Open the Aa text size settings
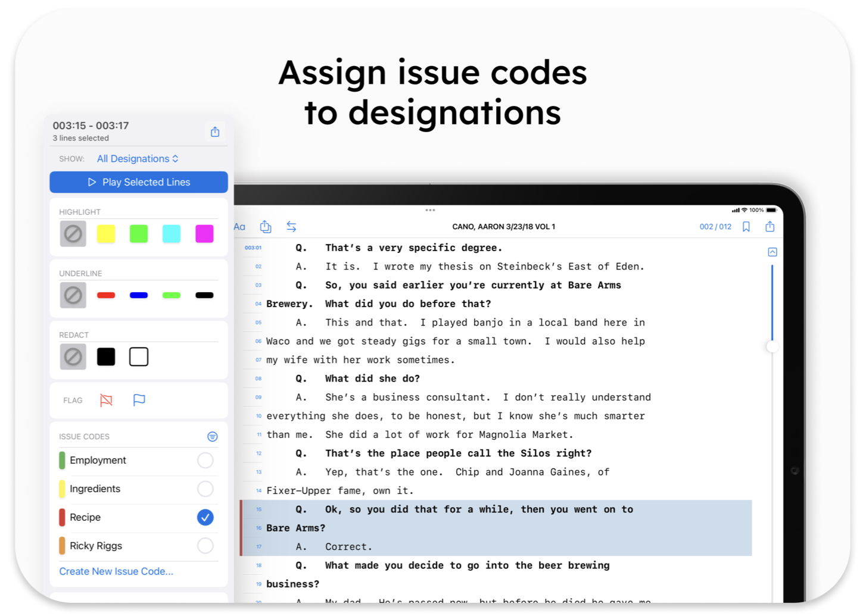Screen dimensions: 863x616 (240, 227)
